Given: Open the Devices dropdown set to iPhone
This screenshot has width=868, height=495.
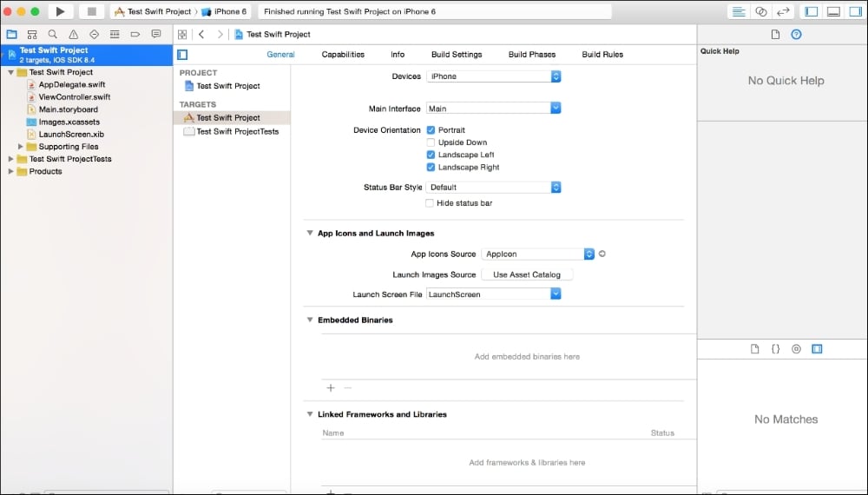Looking at the screenshot, I should [x=493, y=76].
